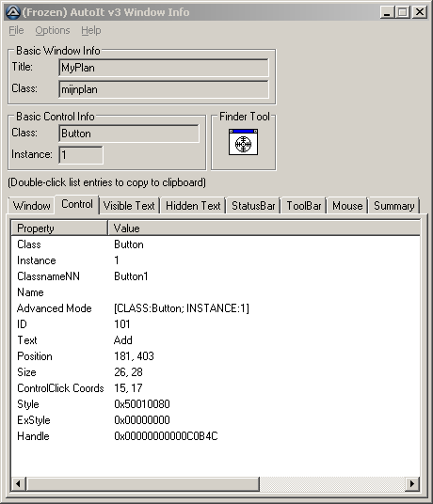Select the Mouse tab

(x=347, y=206)
